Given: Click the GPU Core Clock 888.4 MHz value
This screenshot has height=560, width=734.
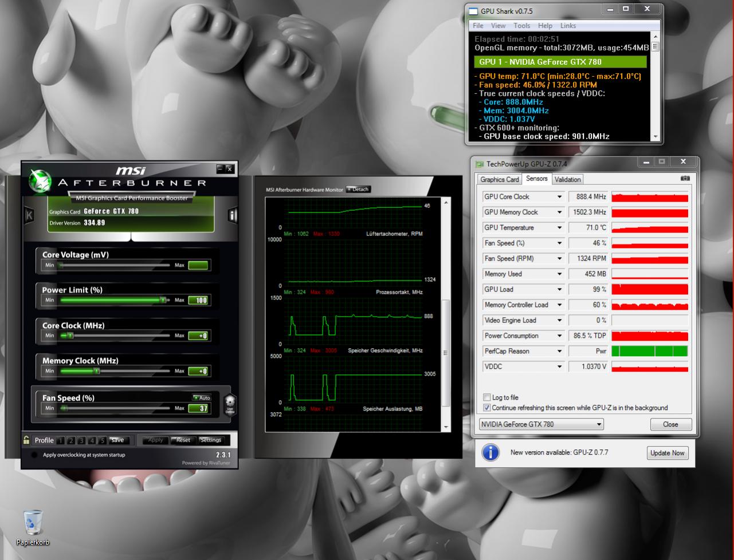Looking at the screenshot, I should [x=588, y=196].
